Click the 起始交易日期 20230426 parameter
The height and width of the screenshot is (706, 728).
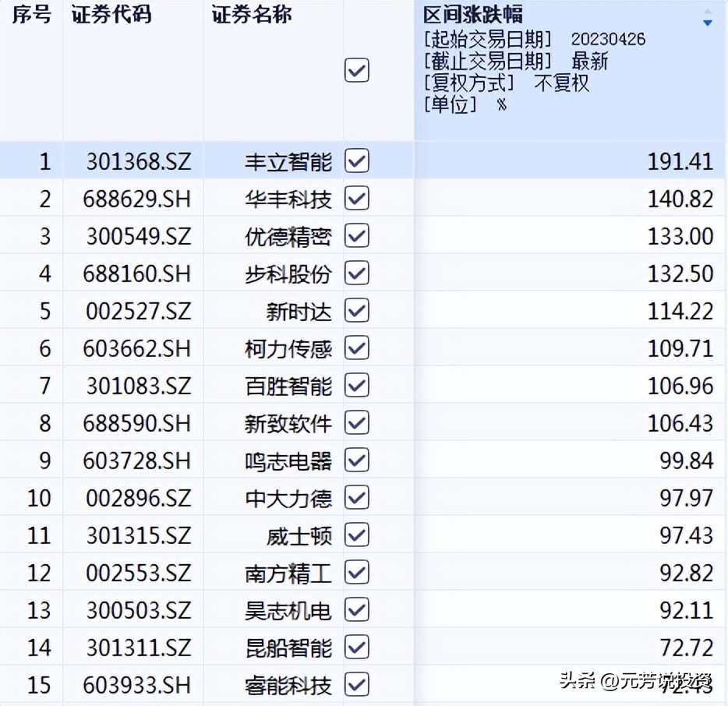tap(534, 39)
